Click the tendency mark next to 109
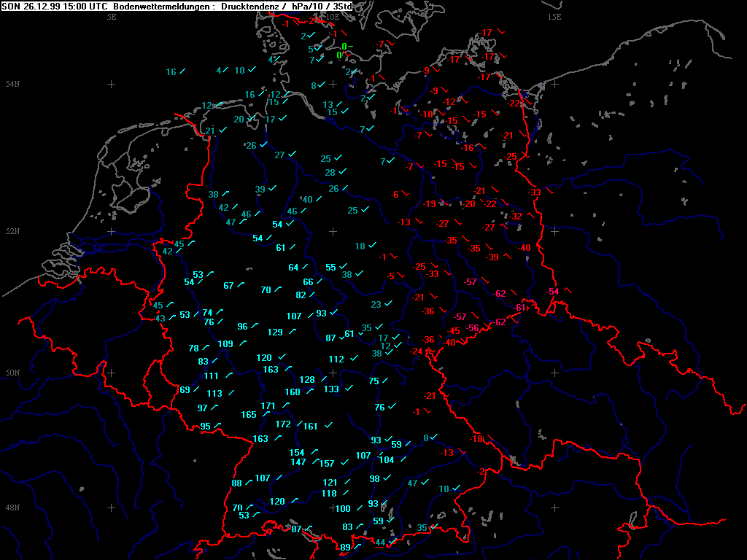Image resolution: width=747 pixels, height=560 pixels. point(242,343)
